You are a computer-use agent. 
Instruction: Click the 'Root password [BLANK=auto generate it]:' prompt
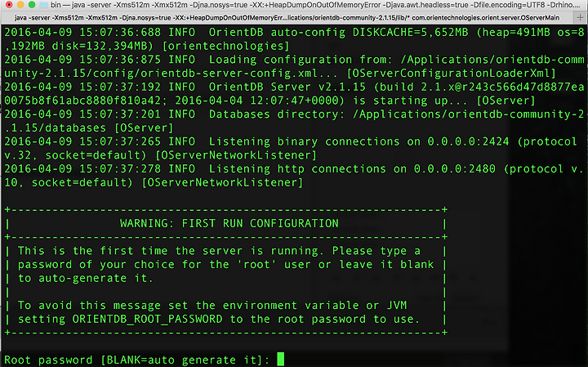coord(137,360)
